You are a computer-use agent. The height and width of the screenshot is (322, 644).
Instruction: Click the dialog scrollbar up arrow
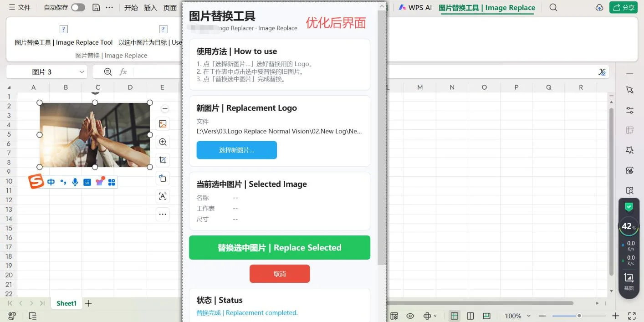coord(382,5)
